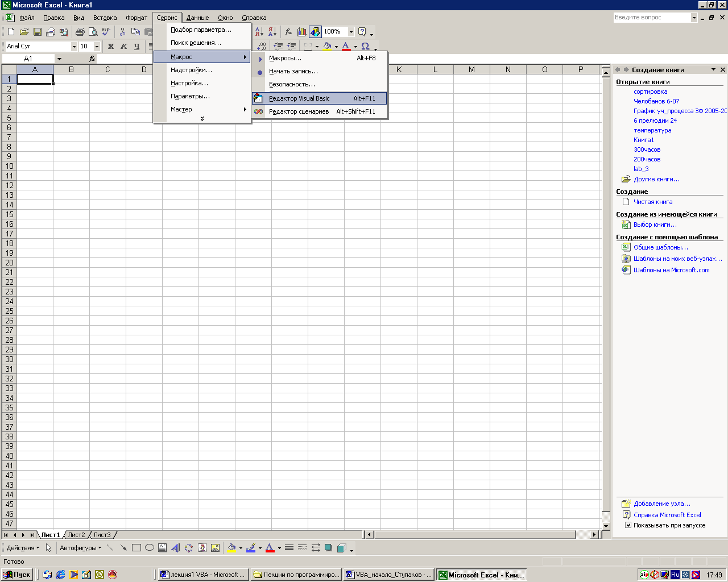Copy selection with the copy icon

[135, 32]
